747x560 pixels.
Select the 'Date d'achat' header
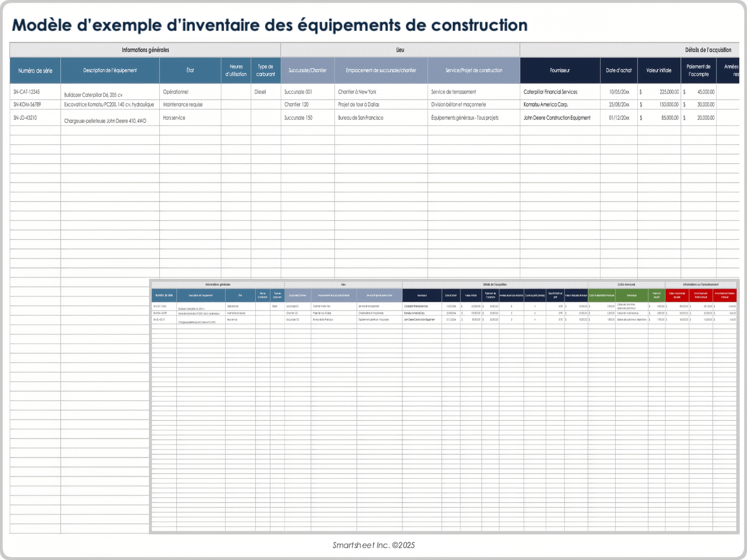pyautogui.click(x=619, y=70)
